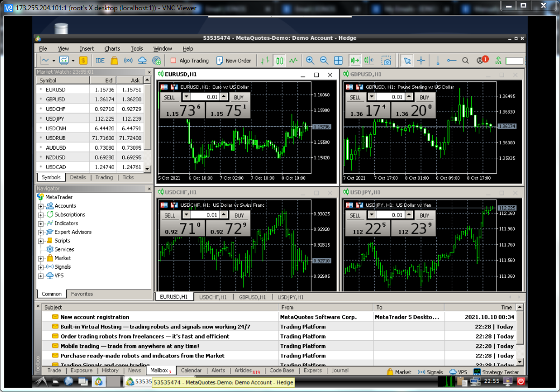Open the Tools menu
560x392 pixels.
[136, 48]
